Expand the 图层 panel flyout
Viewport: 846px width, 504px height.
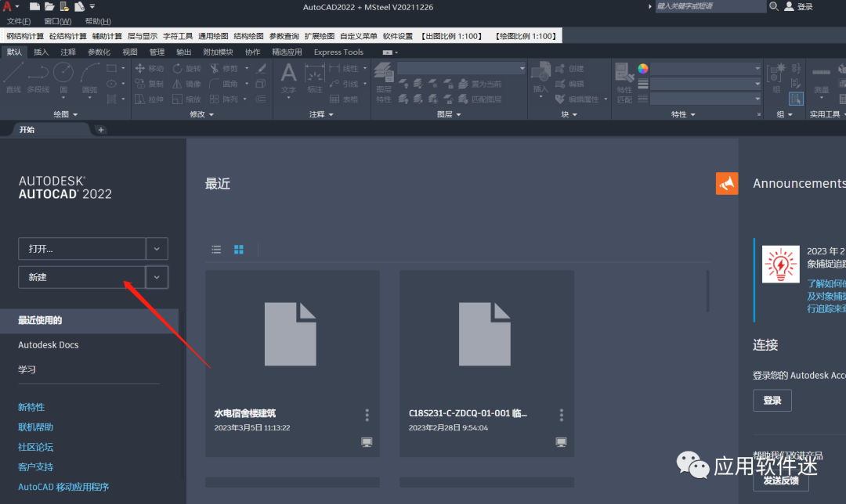coord(448,114)
